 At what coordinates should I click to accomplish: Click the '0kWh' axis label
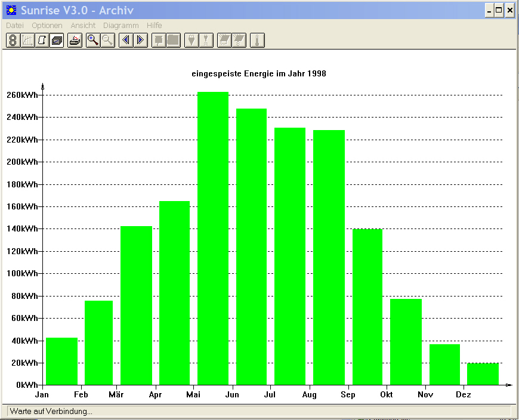click(27, 385)
